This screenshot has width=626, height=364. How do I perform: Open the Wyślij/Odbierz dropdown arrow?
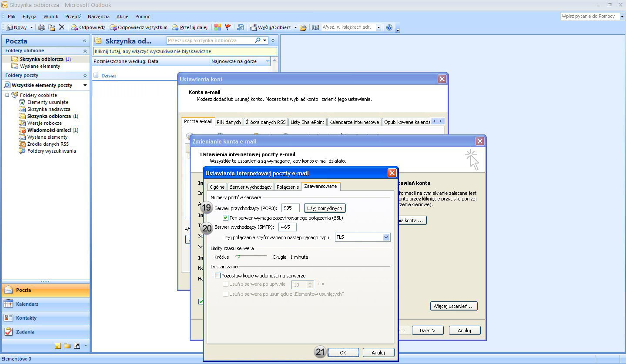click(295, 27)
